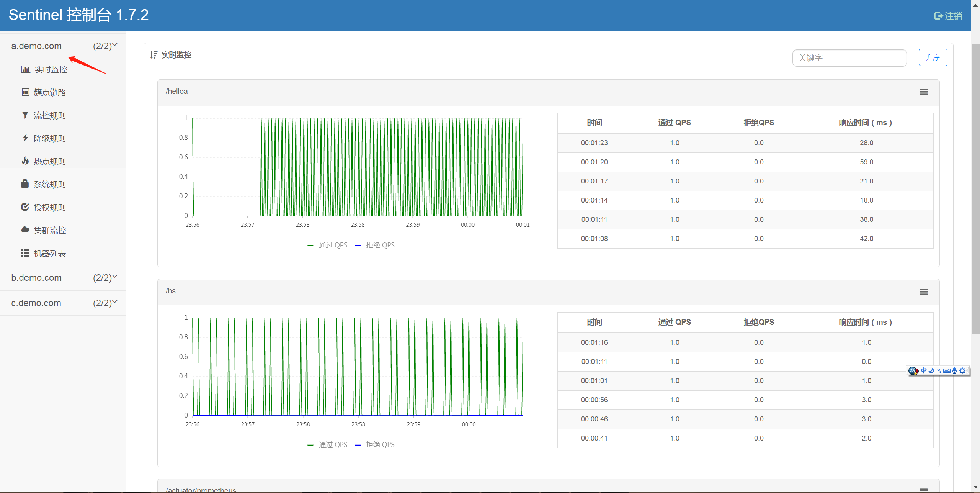Click the list icon beside 簇点链路
Viewport: 980px width, 493px height.
25,92
